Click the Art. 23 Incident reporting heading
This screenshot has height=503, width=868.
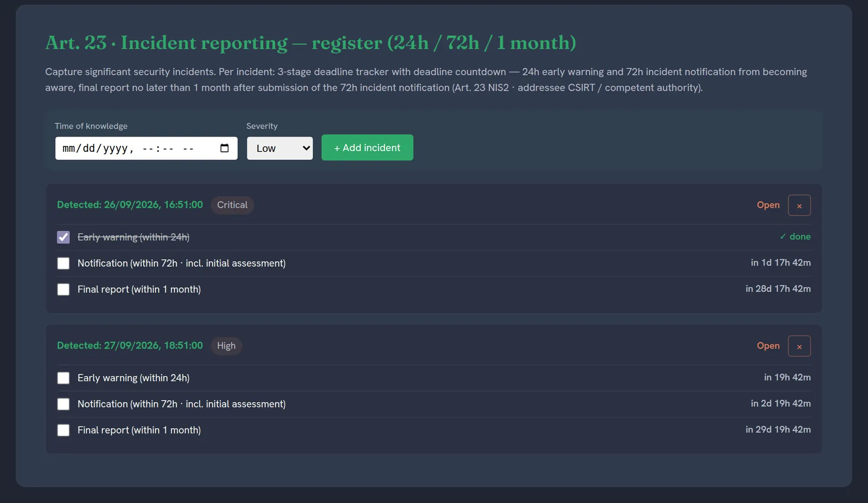point(310,42)
